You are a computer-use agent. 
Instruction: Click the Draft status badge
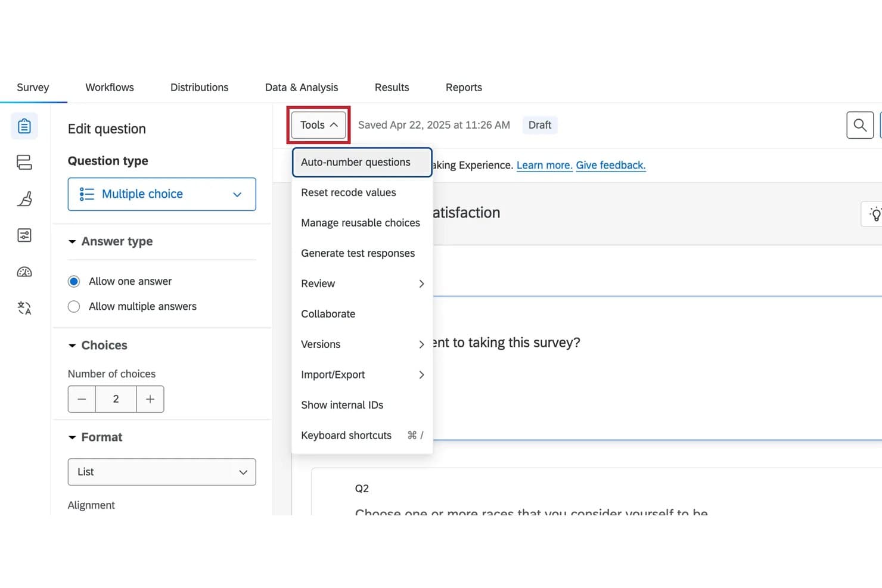[x=540, y=125]
